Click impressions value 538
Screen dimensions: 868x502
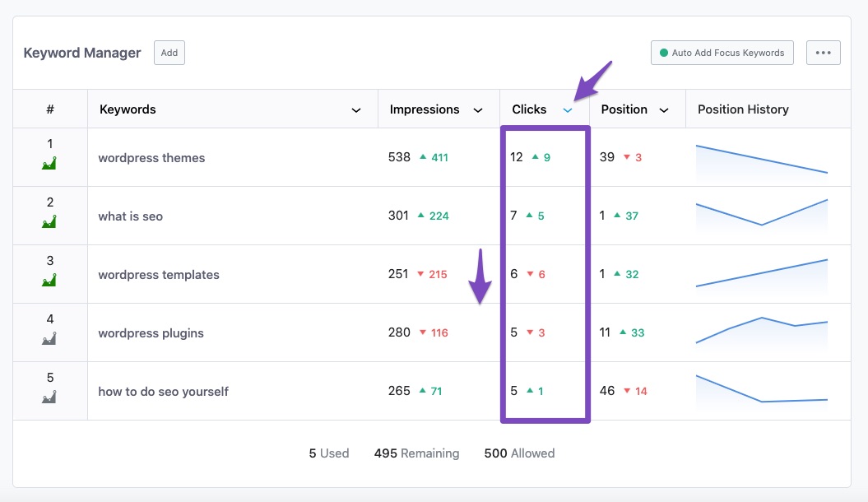pos(399,157)
